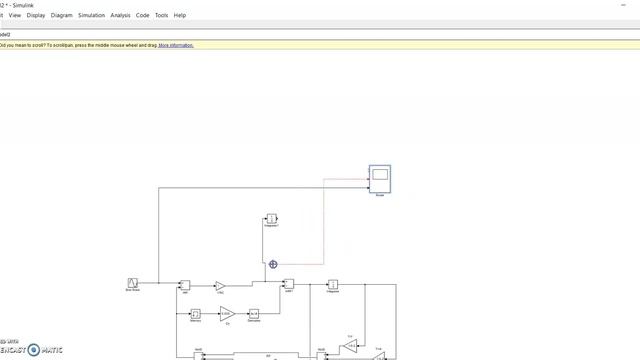640x360 pixels.
Task: Open the Tools menu
Action: (162, 15)
